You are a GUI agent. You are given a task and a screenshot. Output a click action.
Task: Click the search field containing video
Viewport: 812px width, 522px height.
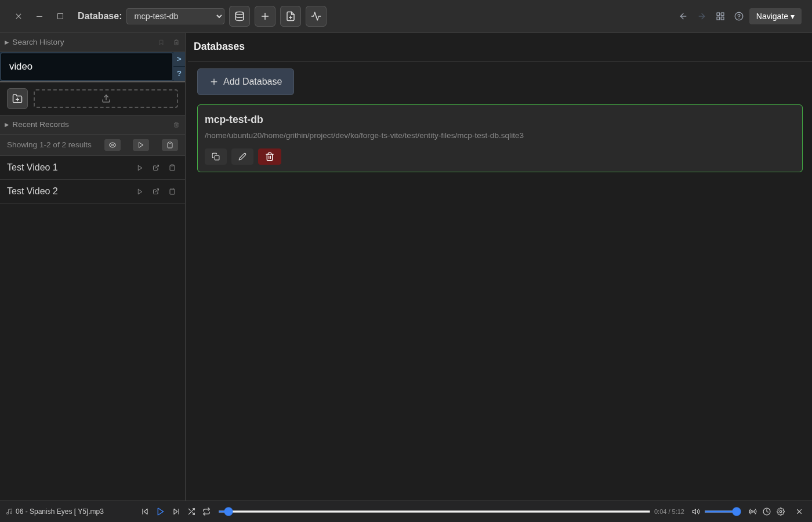(x=87, y=67)
